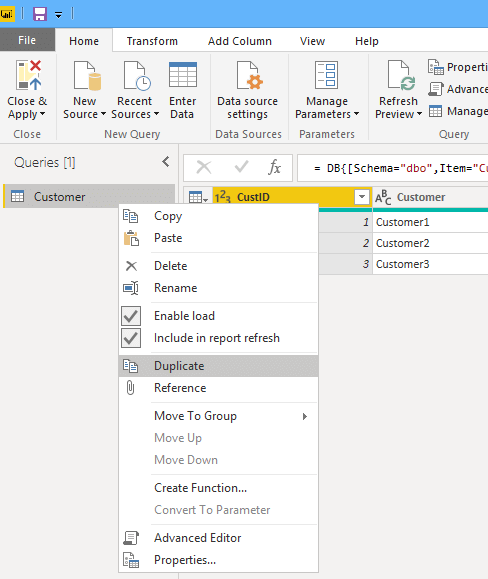The height and width of the screenshot is (579, 488).
Task: Click the Customer2 cell
Action: pyautogui.click(x=430, y=243)
